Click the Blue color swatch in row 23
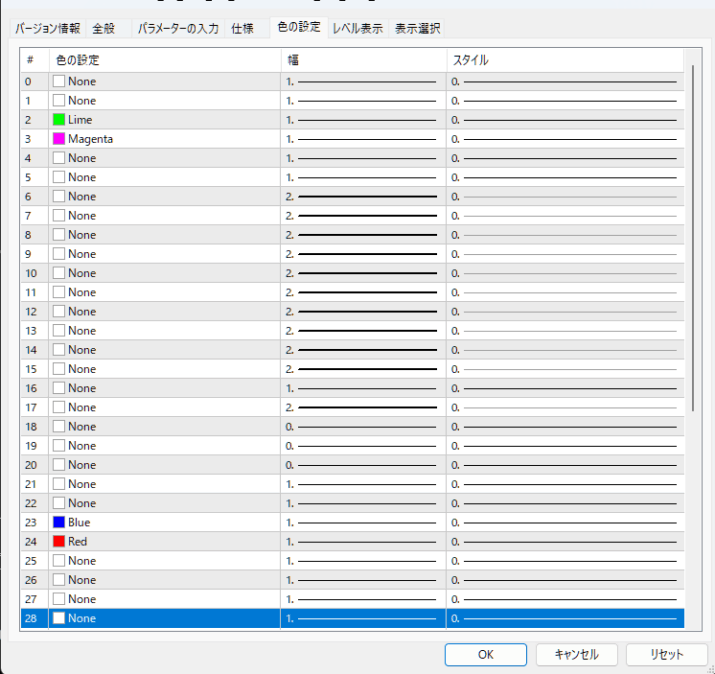 pos(59,522)
